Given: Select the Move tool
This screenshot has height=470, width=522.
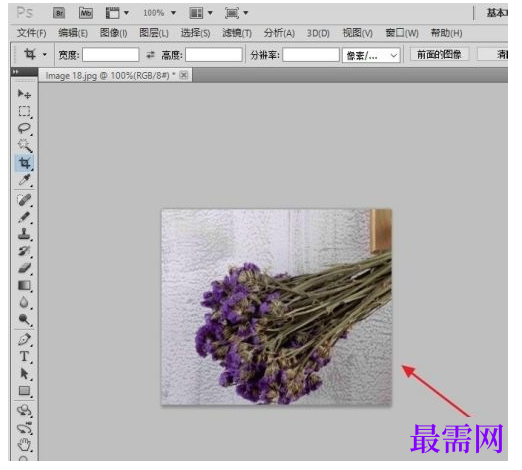Looking at the screenshot, I should pos(24,94).
